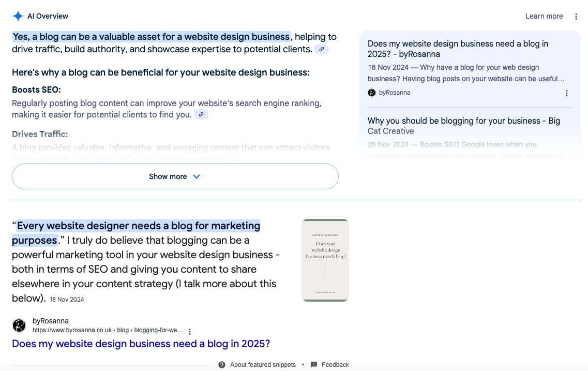Click the byrosanna.co.uk breadcrumb URL
Image resolution: width=588 pixels, height=371 pixels.
tap(107, 330)
